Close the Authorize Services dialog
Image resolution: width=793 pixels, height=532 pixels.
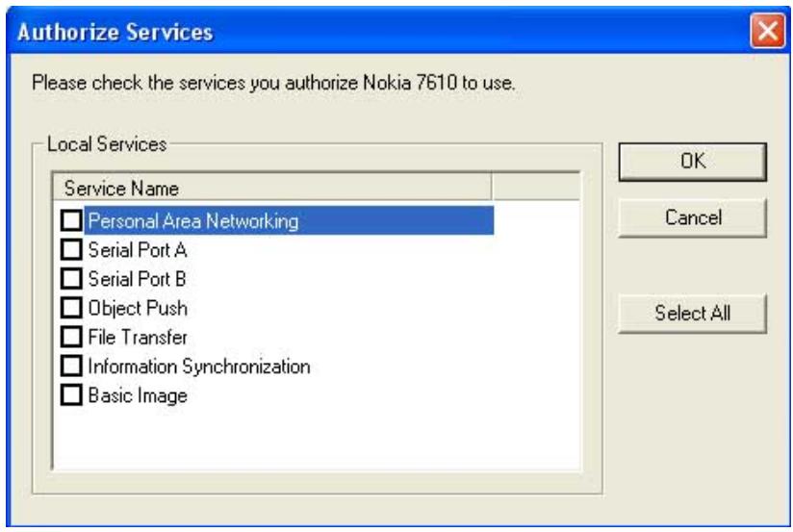click(767, 31)
